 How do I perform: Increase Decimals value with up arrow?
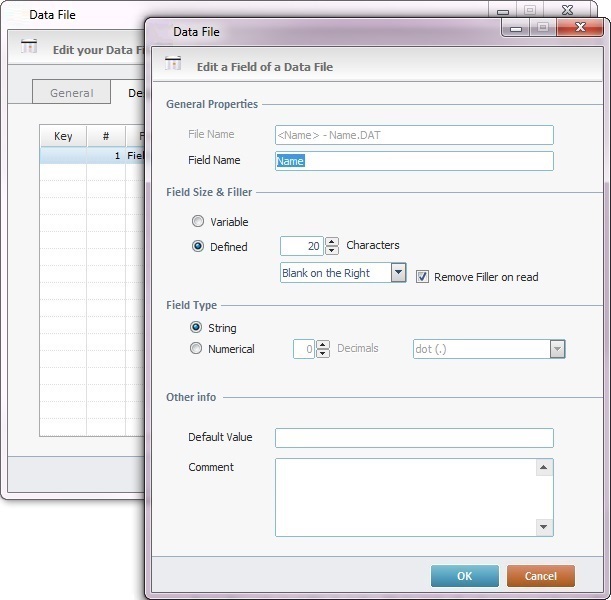tap(323, 345)
